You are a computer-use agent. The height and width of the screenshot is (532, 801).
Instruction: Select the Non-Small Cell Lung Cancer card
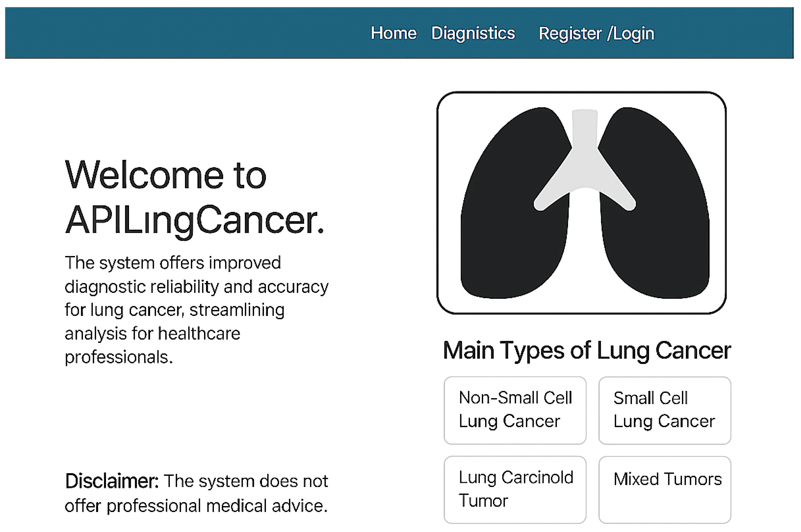tap(515, 410)
